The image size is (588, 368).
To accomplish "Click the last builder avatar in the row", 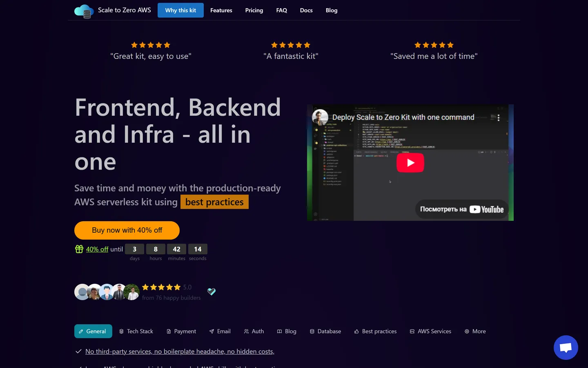I will 132,292.
